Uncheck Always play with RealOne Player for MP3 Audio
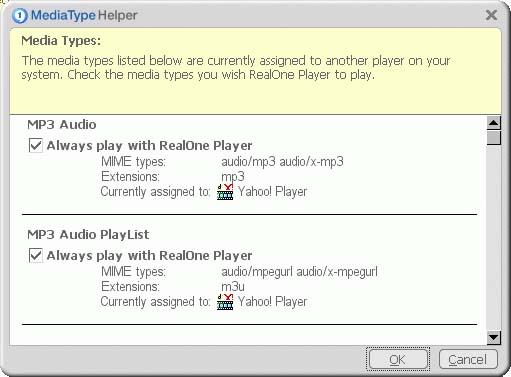511x377 pixels. click(36, 146)
